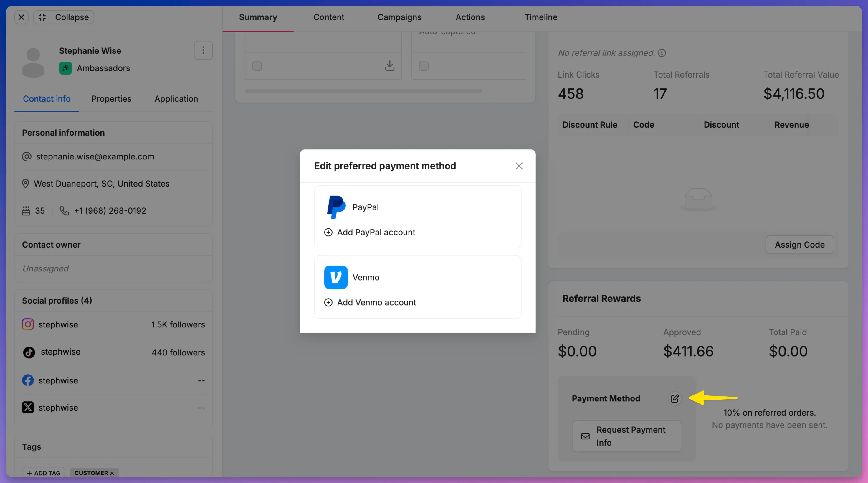Tick the checkbox on the first content card
Viewport: 868px width, 483px height.
257,66
